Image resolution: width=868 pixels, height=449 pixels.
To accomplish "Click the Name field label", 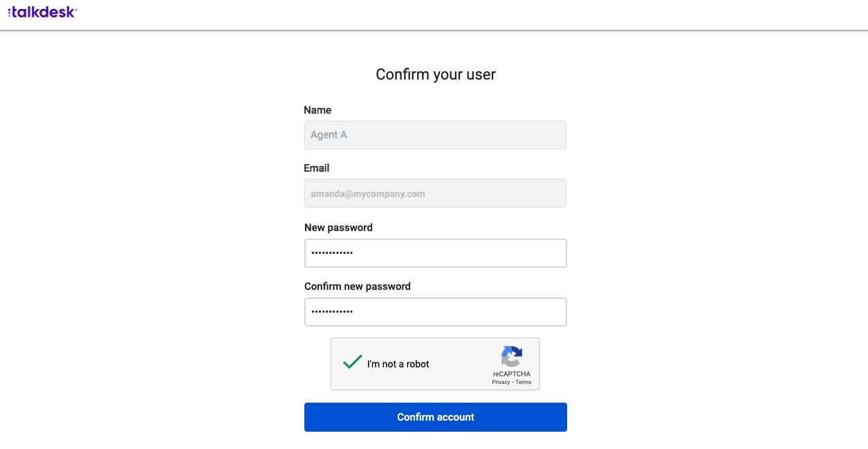I will 317,110.
